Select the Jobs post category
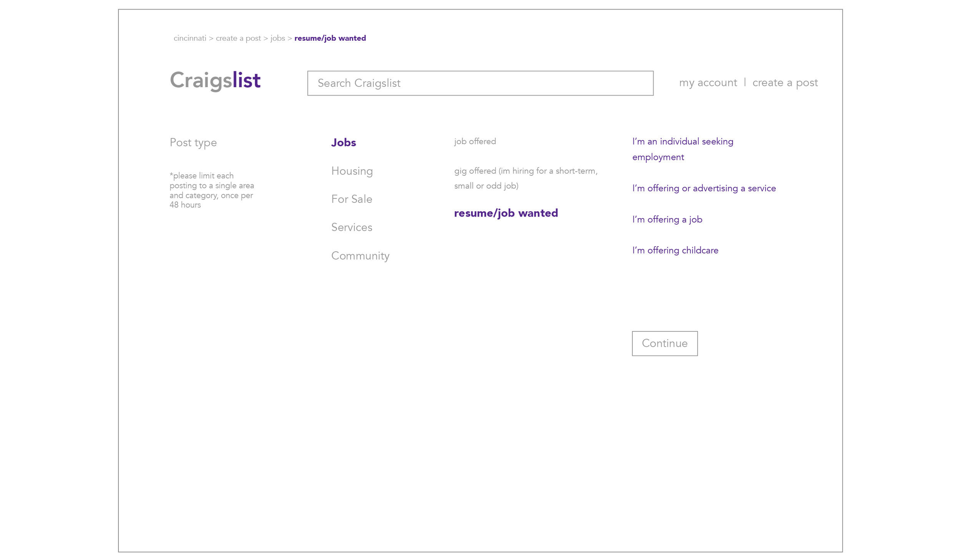 coord(343,142)
